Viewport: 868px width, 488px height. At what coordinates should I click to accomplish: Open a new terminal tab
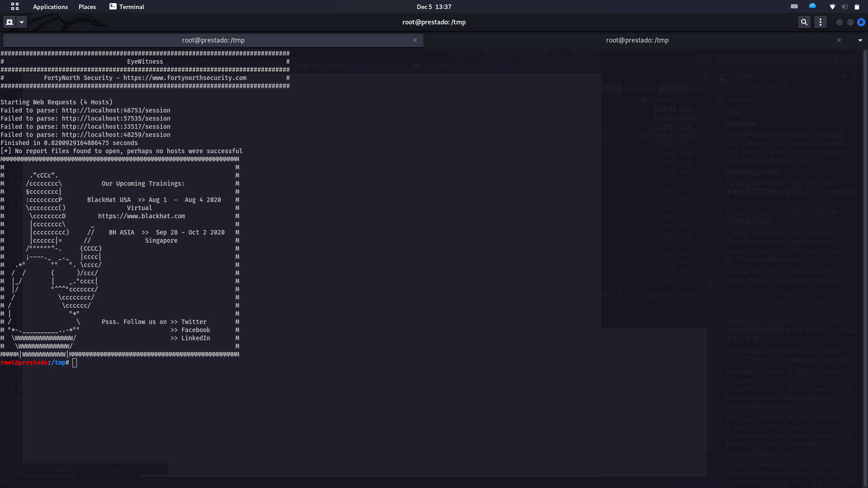pos(9,22)
